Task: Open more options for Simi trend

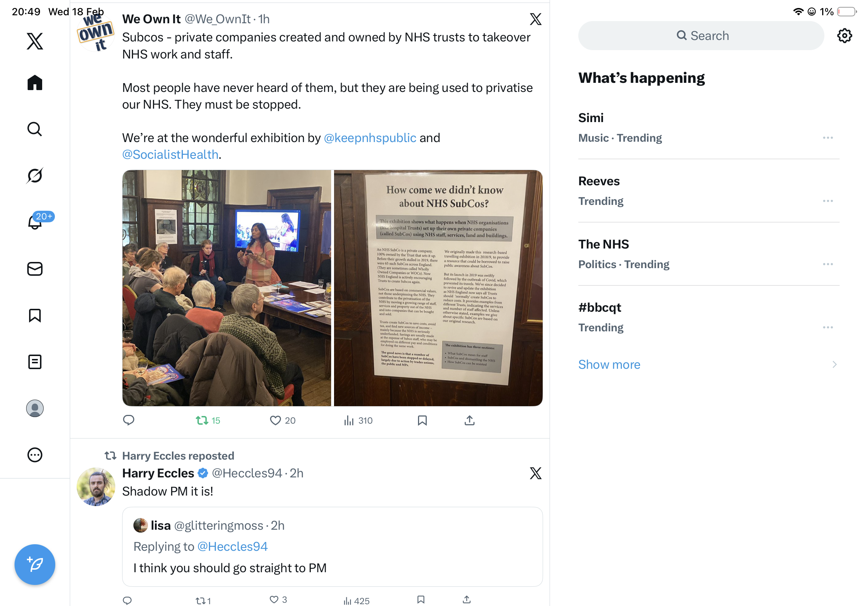Action: click(x=828, y=138)
